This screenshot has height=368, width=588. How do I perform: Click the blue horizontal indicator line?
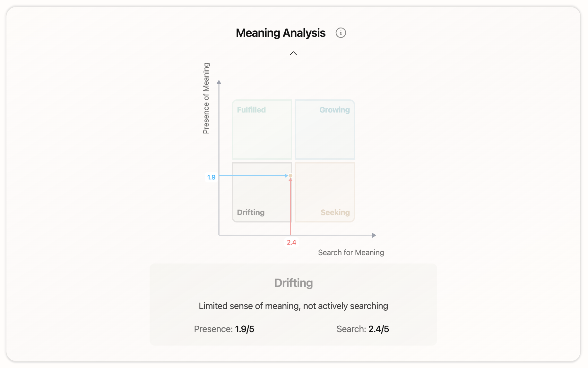253,176
